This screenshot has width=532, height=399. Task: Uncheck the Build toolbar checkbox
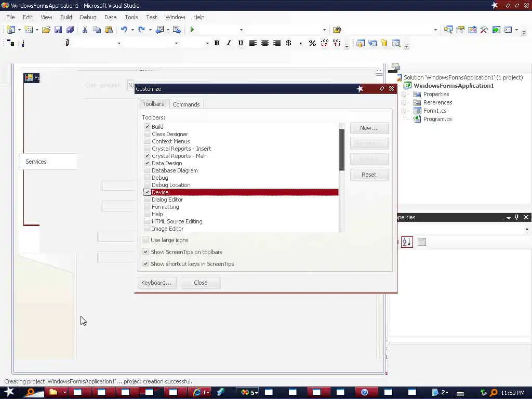[147, 127]
